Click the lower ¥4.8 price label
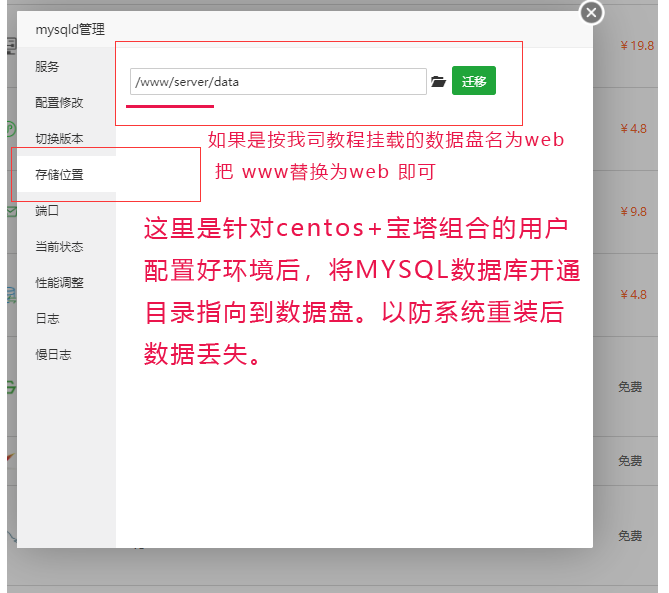Screen dimensions: 669x593 [633, 295]
